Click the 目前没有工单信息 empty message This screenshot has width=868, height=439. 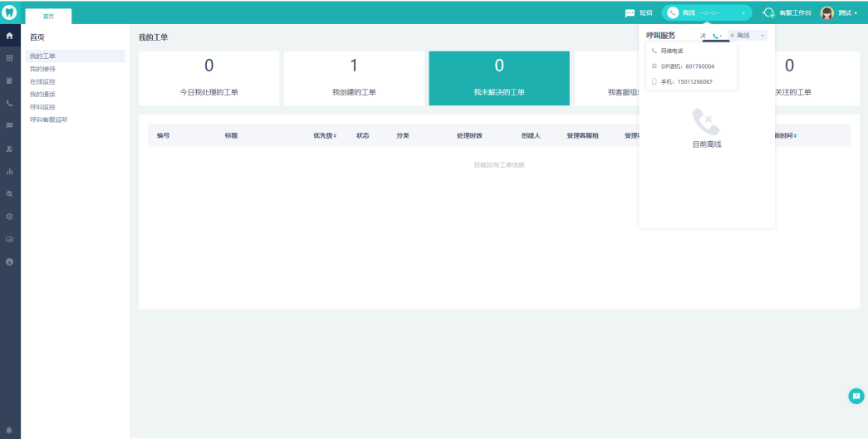pos(499,165)
